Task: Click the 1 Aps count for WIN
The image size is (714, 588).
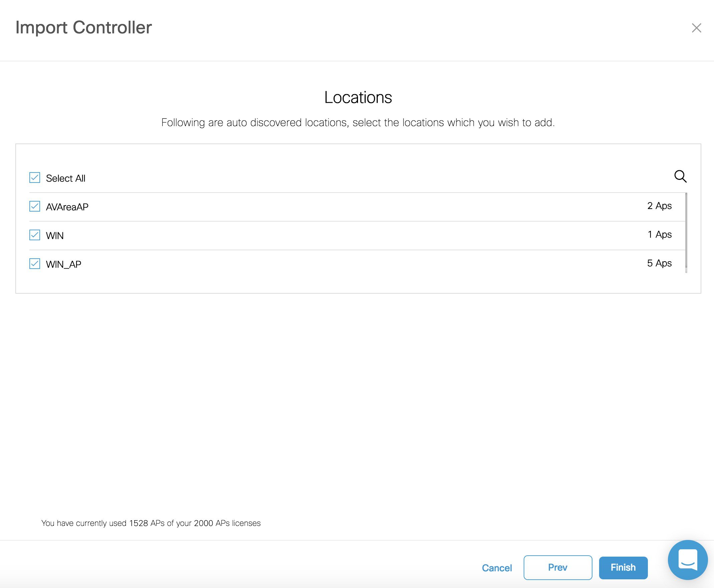Action: pos(659,234)
